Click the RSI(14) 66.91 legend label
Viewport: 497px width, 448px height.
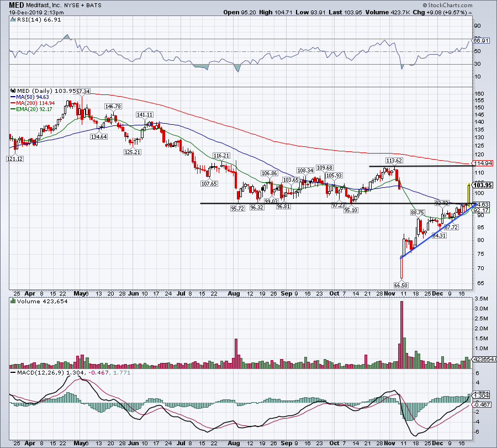click(x=38, y=20)
